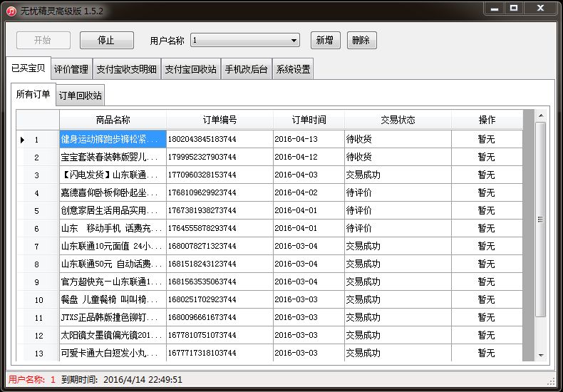The height and width of the screenshot is (392, 563).
Task: Click the date cell 2016-04-13
Action: pos(309,139)
